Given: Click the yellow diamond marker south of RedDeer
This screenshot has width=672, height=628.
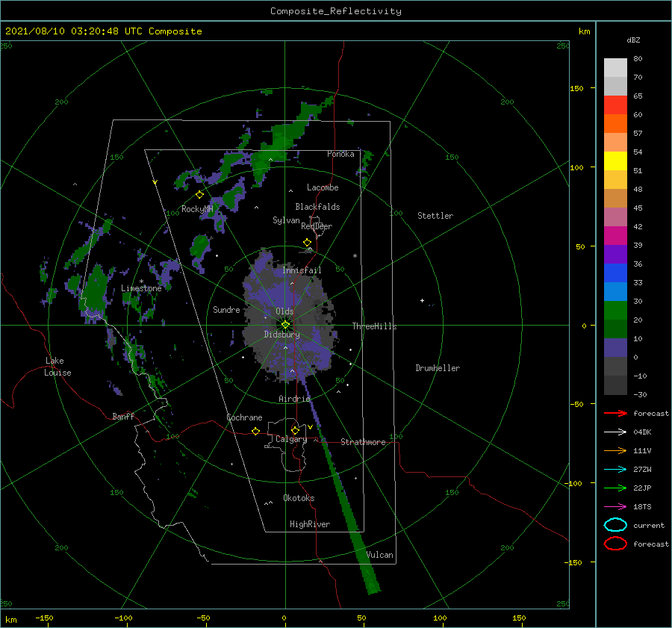Looking at the screenshot, I should click(307, 243).
